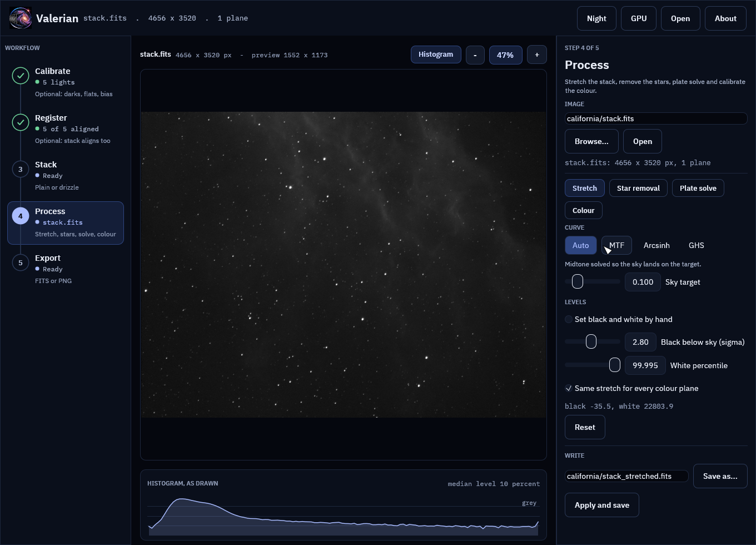Enable Night mode
The height and width of the screenshot is (545, 756).
[596, 18]
